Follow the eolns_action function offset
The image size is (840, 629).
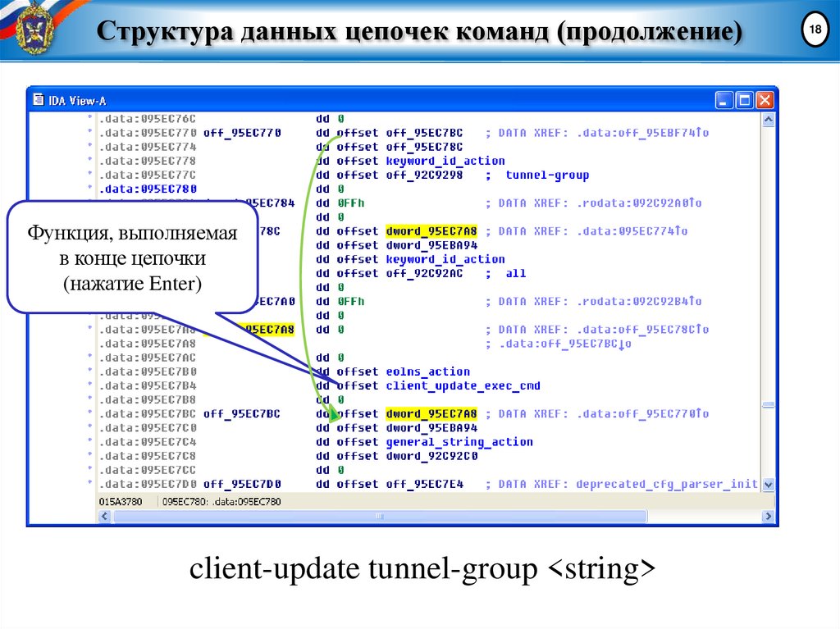[x=428, y=371]
